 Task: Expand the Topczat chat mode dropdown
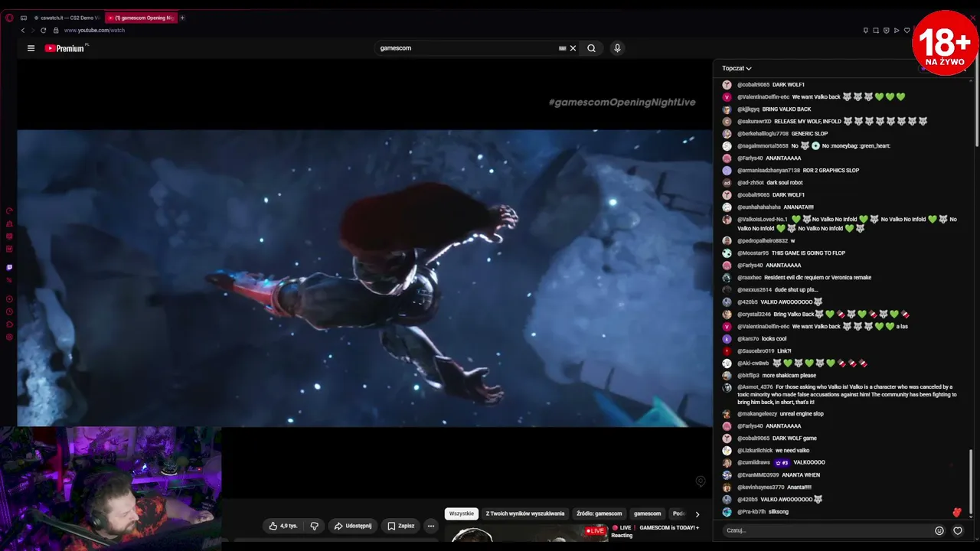click(737, 68)
